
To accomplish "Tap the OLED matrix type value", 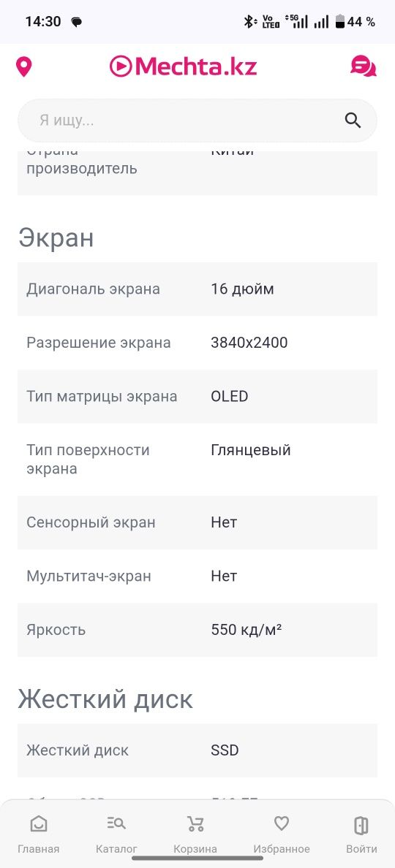I will click(230, 396).
